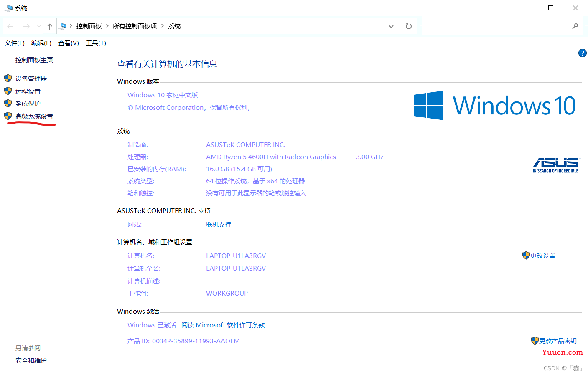Screen dimensions: 588x375
Task: Go up one level with Up arrow
Action: click(50, 26)
